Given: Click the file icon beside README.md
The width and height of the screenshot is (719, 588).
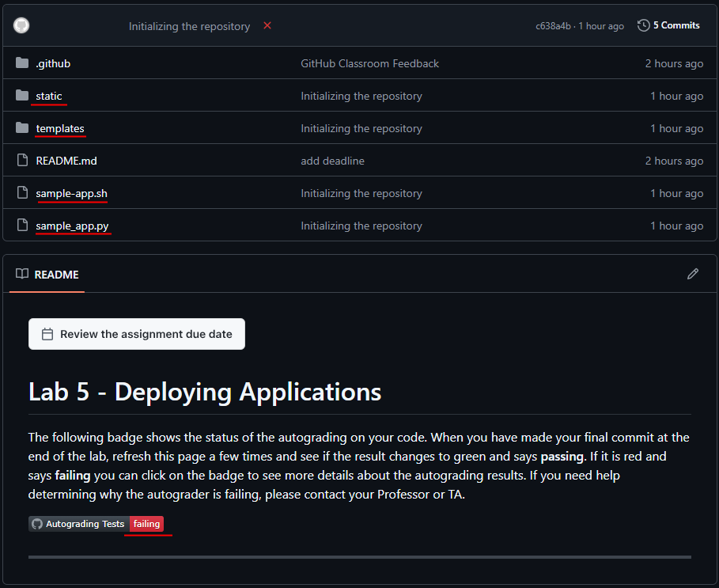Looking at the screenshot, I should click(x=22, y=161).
